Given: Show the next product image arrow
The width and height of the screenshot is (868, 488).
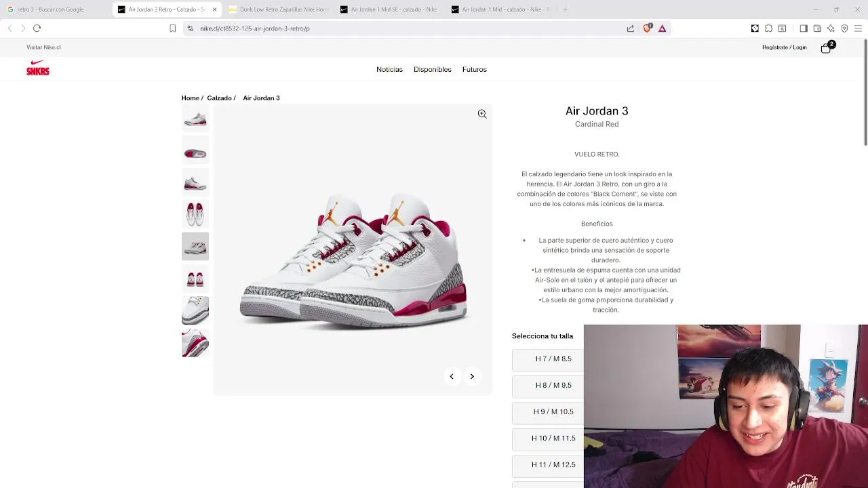Looking at the screenshot, I should 472,376.
